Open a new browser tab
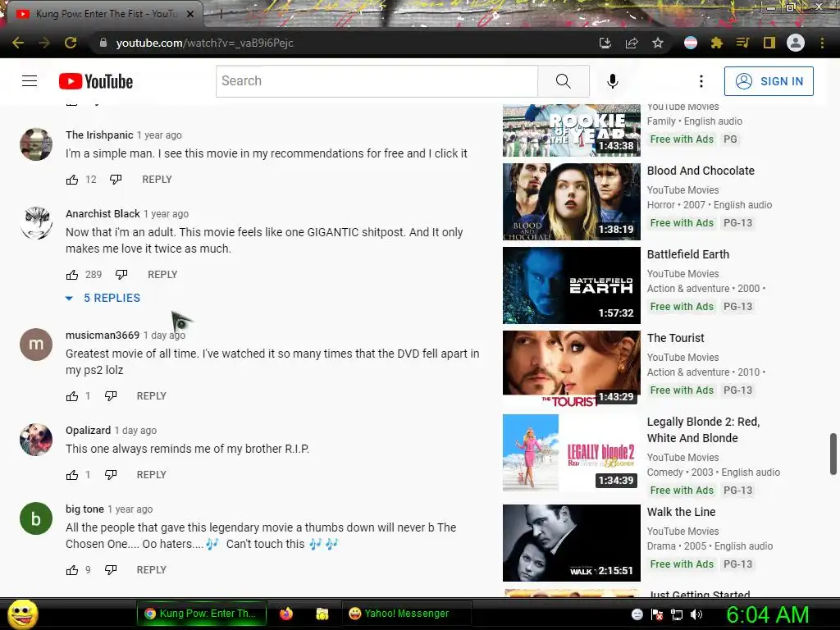This screenshot has height=630, width=840. coord(221,15)
